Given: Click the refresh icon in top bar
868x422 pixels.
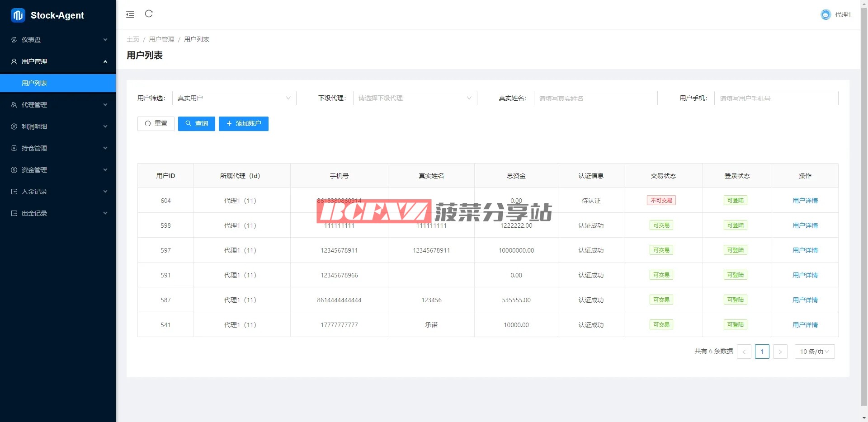Looking at the screenshot, I should point(149,14).
